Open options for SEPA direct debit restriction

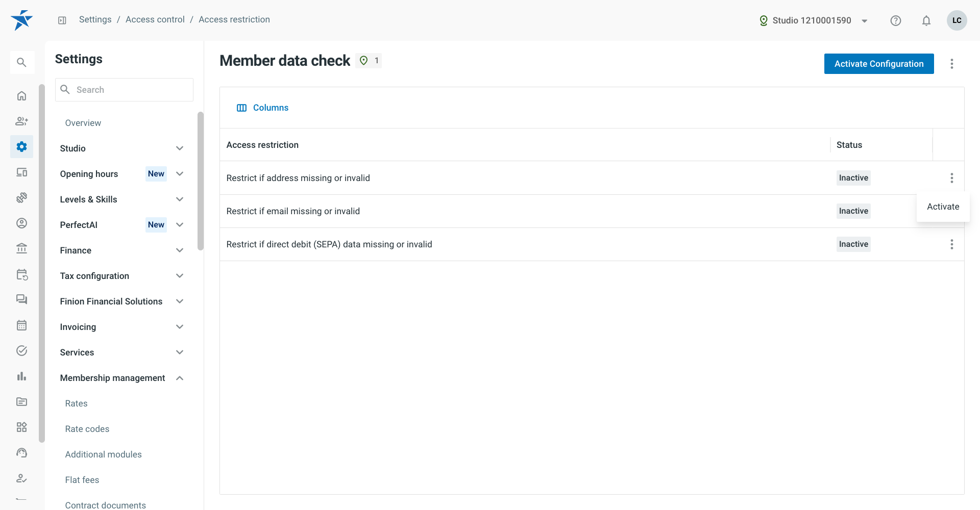tap(952, 244)
